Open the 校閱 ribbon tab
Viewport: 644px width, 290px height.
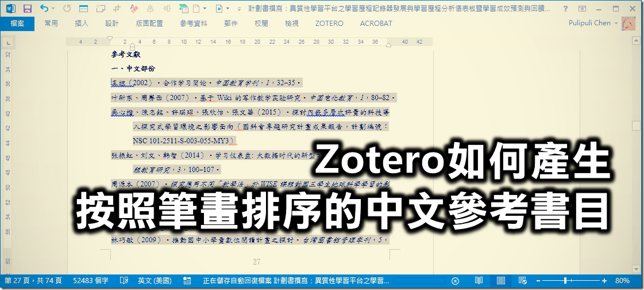click(261, 24)
